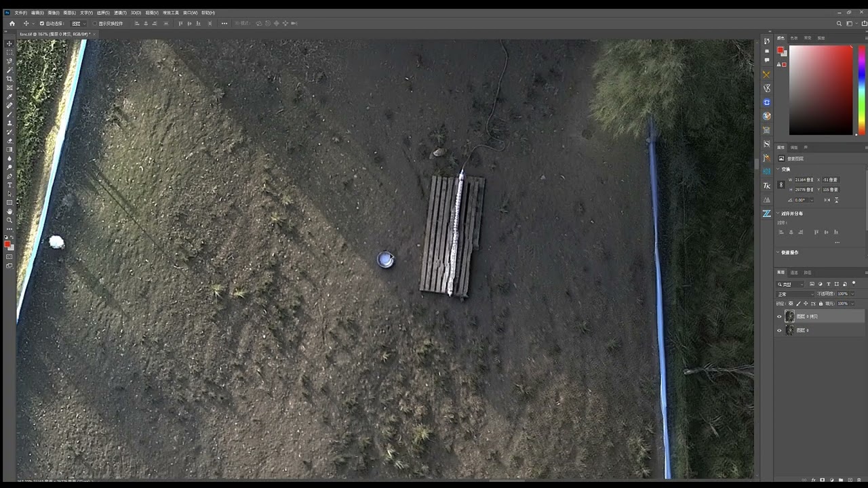Open the Edit menu
The width and height of the screenshot is (868, 488).
coord(37,12)
